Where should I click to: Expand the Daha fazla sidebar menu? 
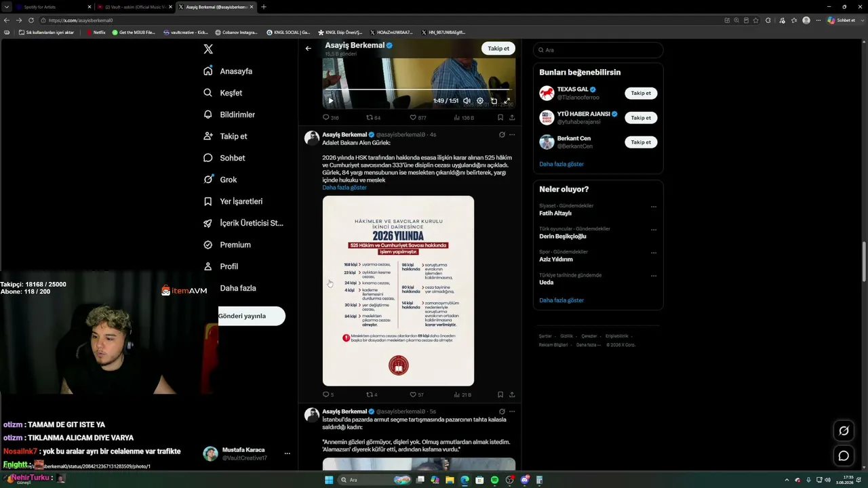238,288
